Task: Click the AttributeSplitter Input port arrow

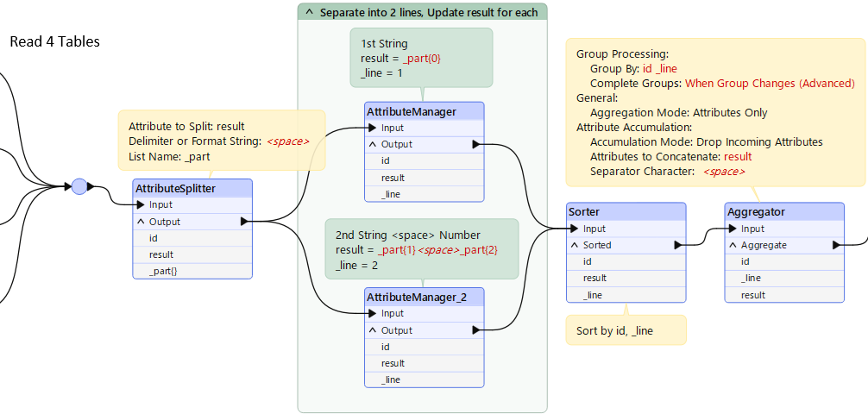Action: pyautogui.click(x=141, y=204)
